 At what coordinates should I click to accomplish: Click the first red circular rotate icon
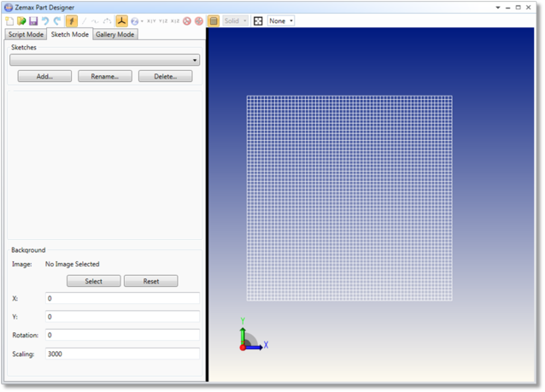click(x=187, y=21)
